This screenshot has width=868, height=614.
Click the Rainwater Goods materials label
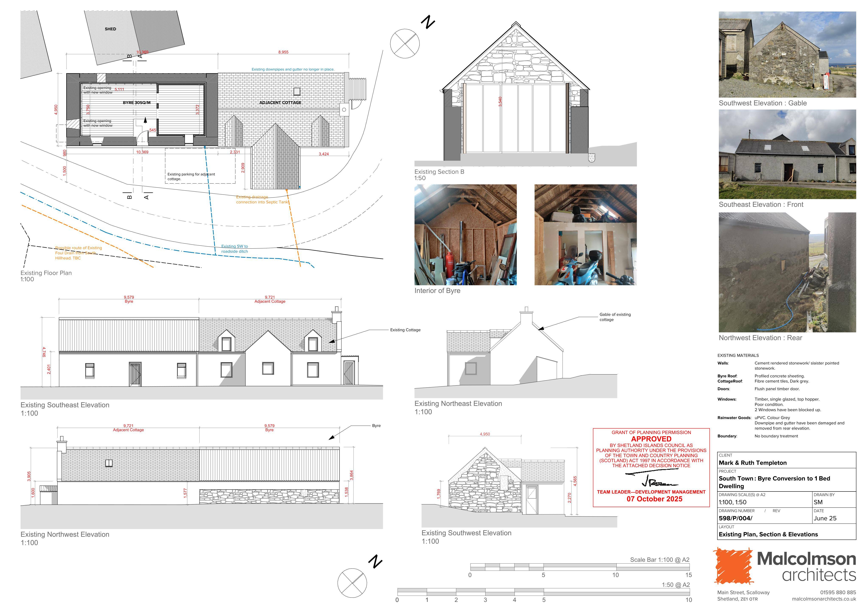pyautogui.click(x=734, y=418)
